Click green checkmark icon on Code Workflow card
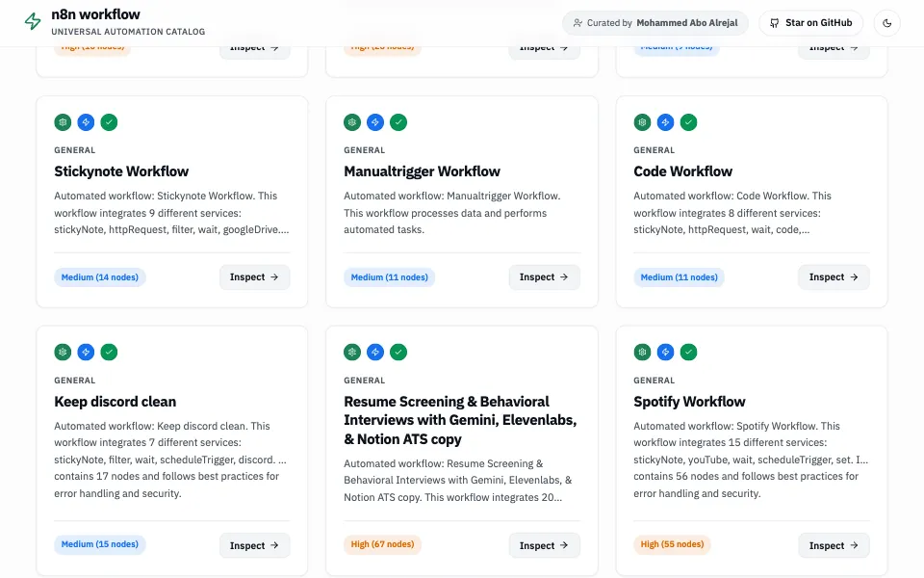Viewport: 924px width, 578px height. 688,122
